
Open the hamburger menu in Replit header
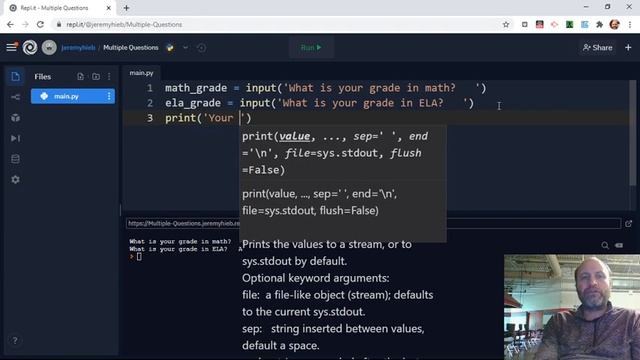11,47
